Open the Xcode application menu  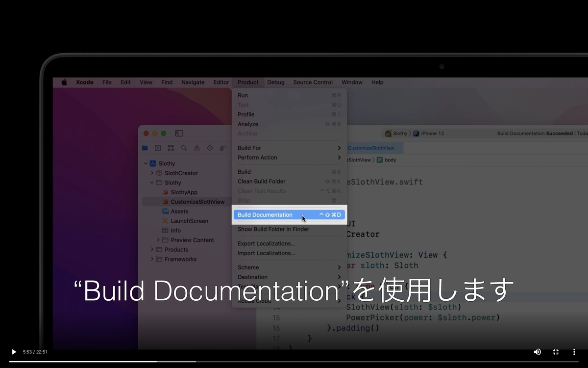(85, 82)
